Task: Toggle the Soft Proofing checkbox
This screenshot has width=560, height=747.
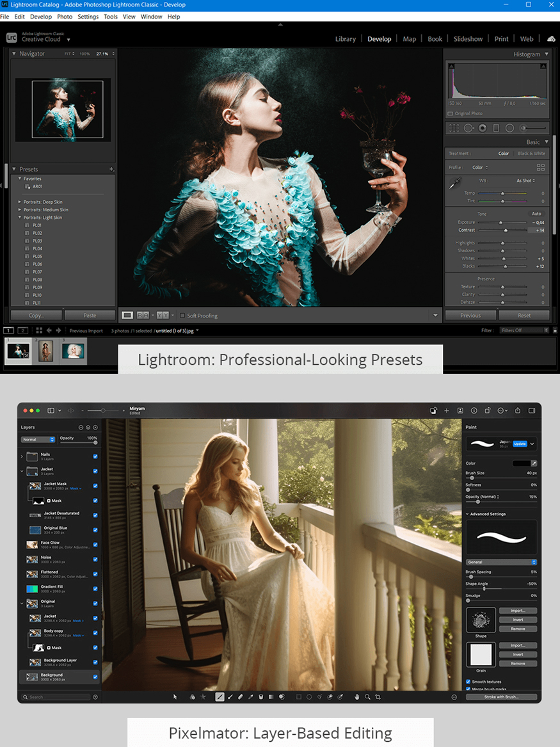Action: point(182,316)
